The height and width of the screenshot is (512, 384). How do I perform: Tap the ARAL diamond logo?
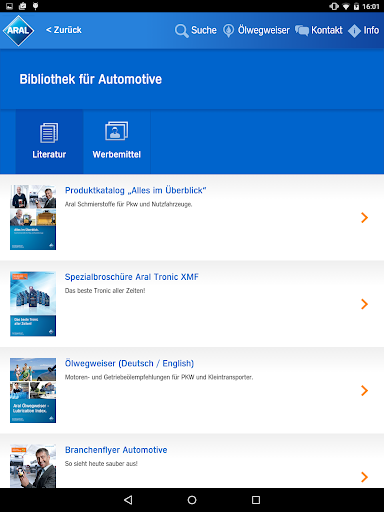(19, 30)
